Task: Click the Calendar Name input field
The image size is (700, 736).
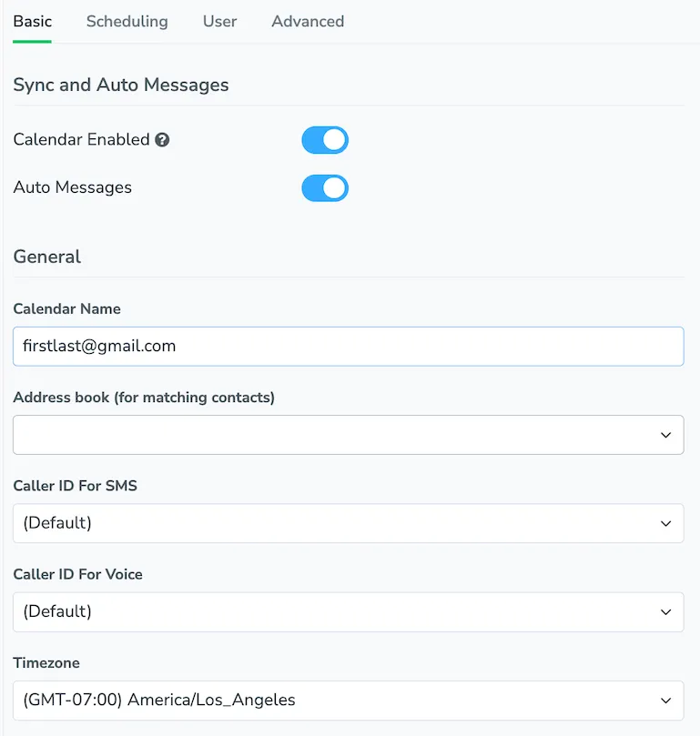Action: point(349,347)
